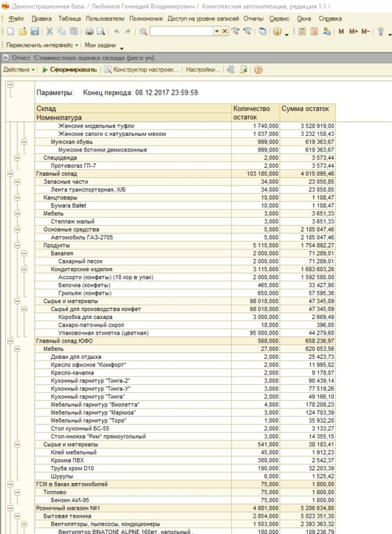Screen dimensions: 392x534
Task: Click the report Help question icon
Action: click(258, 70)
